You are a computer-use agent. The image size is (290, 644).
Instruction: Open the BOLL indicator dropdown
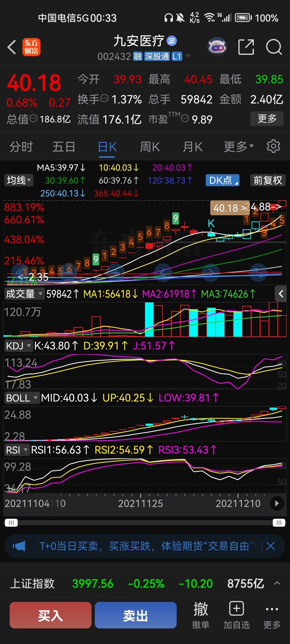coord(22,398)
